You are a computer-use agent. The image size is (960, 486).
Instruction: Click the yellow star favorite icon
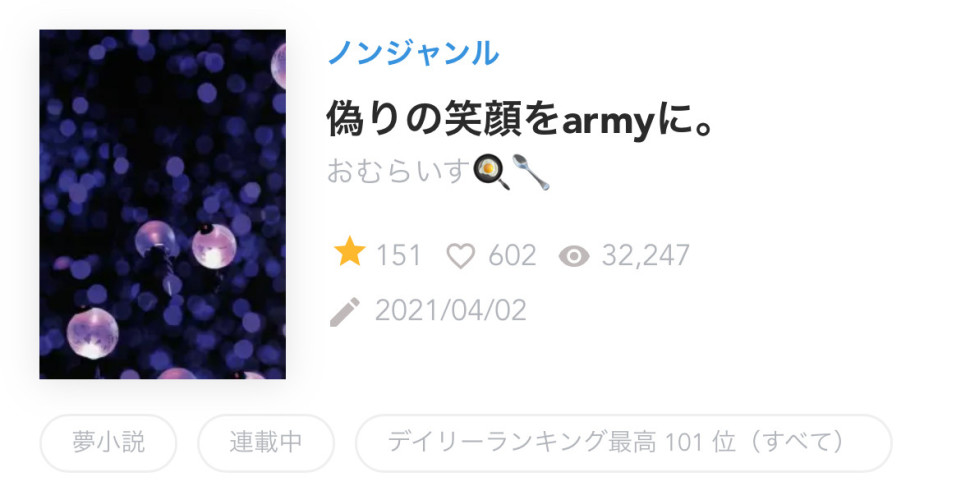tap(350, 253)
